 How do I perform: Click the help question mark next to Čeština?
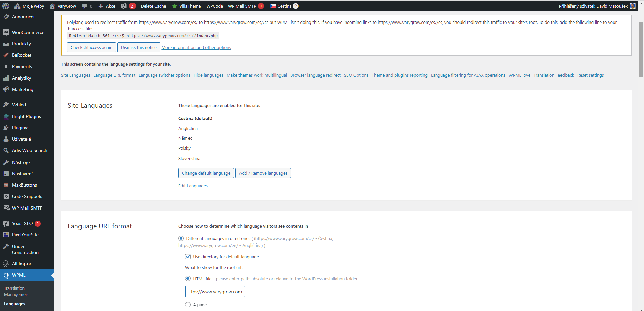(296, 6)
